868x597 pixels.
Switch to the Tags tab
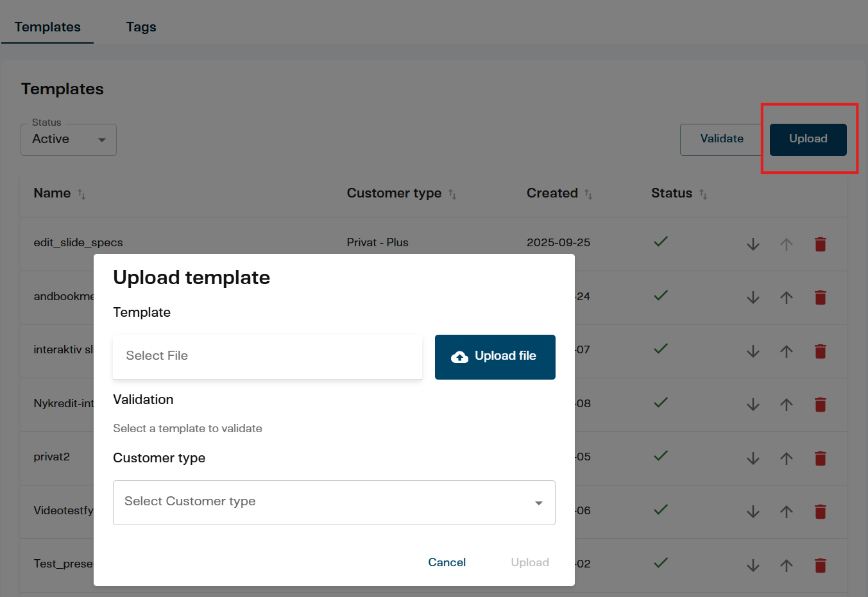pos(141,27)
